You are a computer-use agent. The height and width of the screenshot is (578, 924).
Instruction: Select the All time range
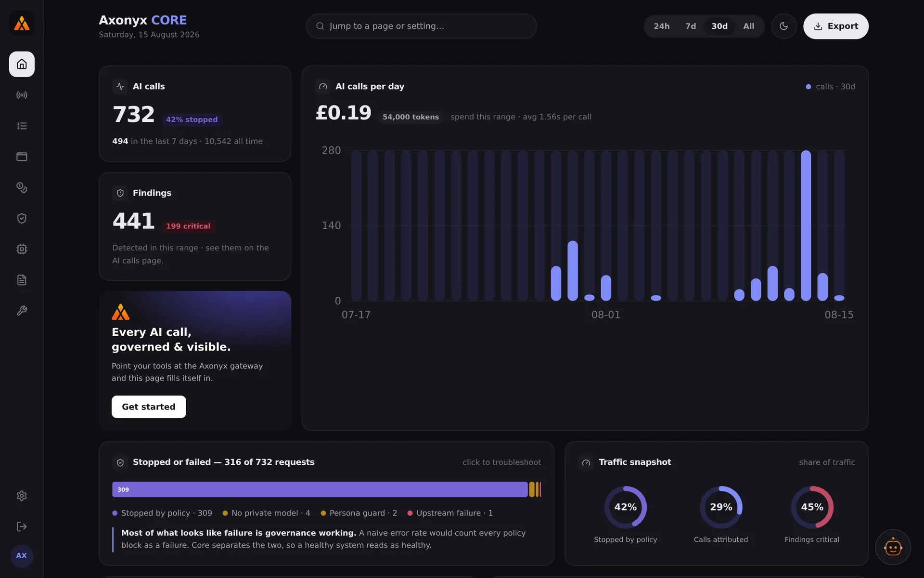(x=748, y=26)
